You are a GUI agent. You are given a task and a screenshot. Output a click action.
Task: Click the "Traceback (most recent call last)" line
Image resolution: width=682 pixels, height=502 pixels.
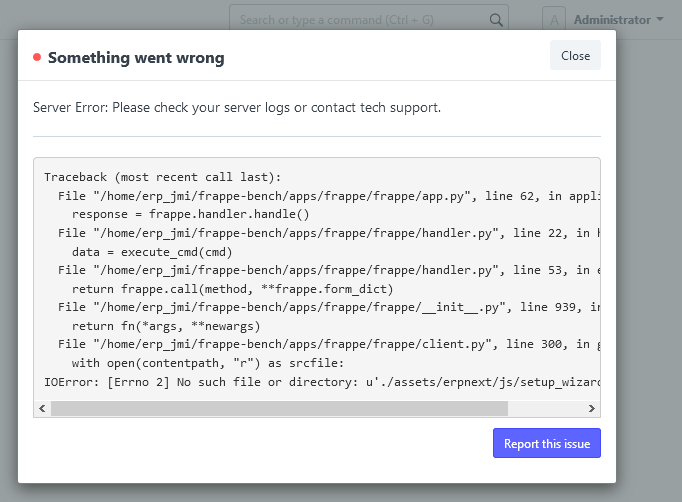pyautogui.click(x=163, y=177)
